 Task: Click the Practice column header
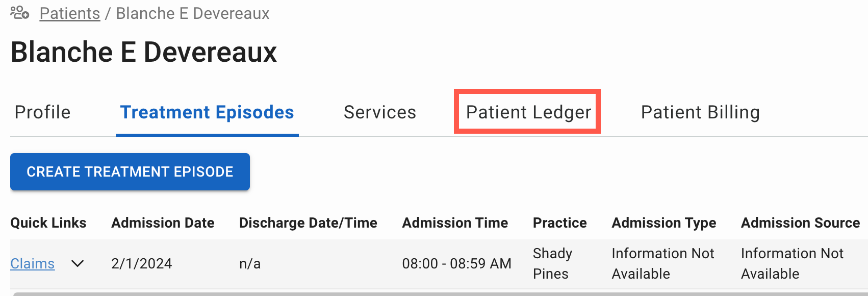(x=559, y=223)
